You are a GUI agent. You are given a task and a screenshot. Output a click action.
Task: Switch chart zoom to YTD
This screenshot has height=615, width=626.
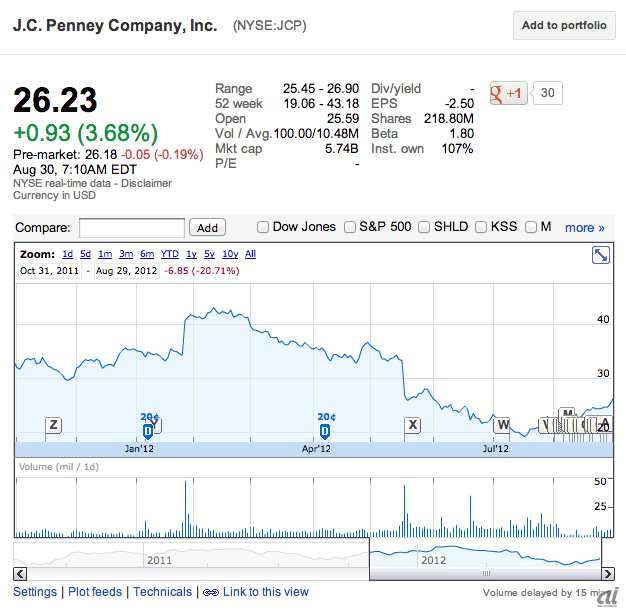coord(170,254)
